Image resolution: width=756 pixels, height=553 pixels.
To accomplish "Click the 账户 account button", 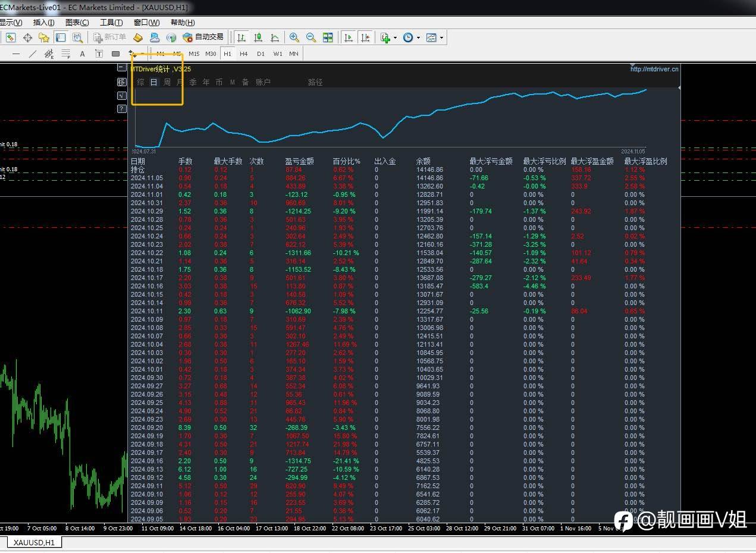I will pyautogui.click(x=263, y=82).
